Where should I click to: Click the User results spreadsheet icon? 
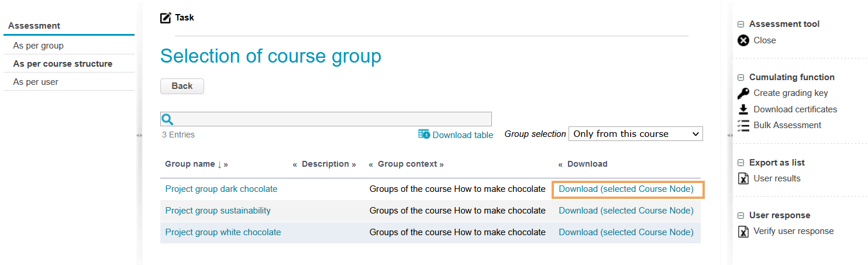click(x=743, y=178)
